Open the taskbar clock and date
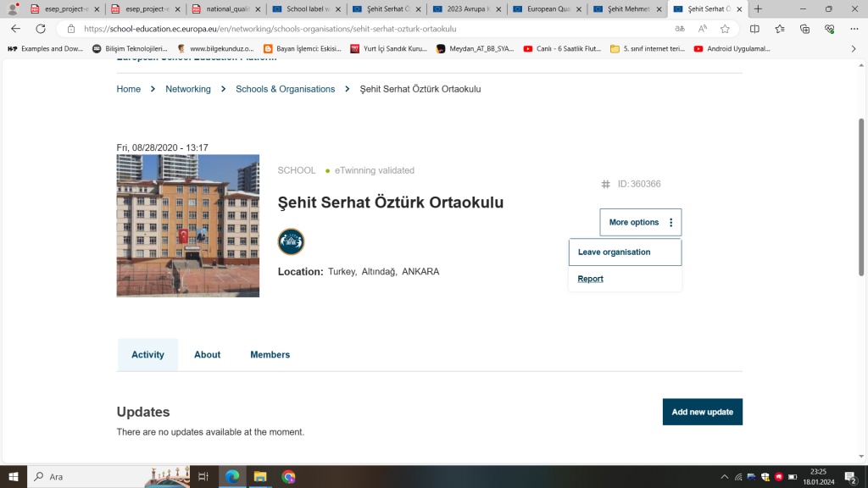The image size is (868, 488). [x=818, y=476]
